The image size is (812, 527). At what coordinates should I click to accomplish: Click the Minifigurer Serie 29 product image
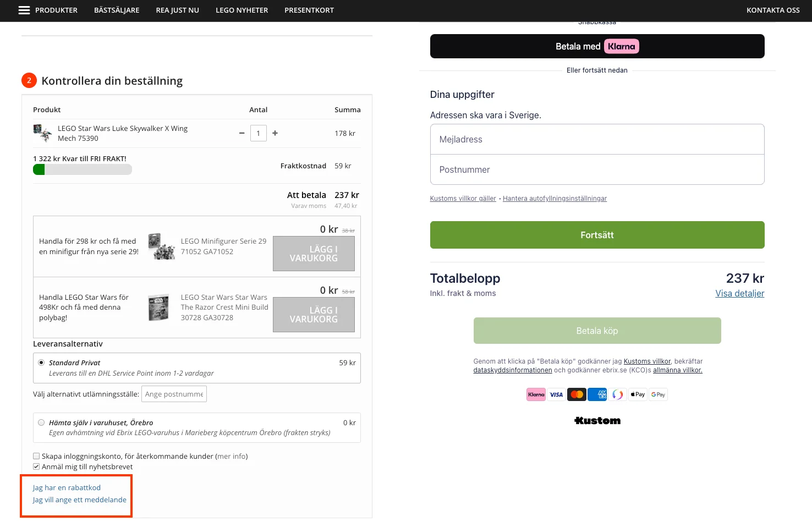[x=161, y=246]
